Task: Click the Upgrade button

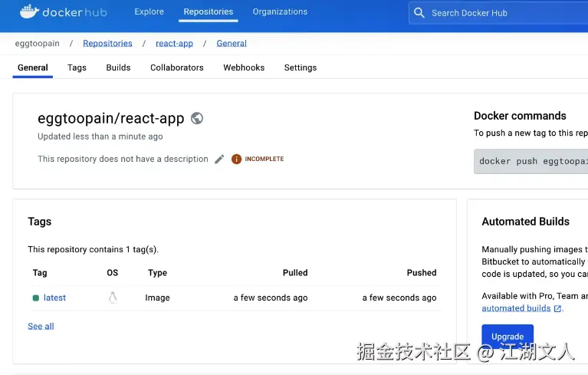Action: [508, 337]
